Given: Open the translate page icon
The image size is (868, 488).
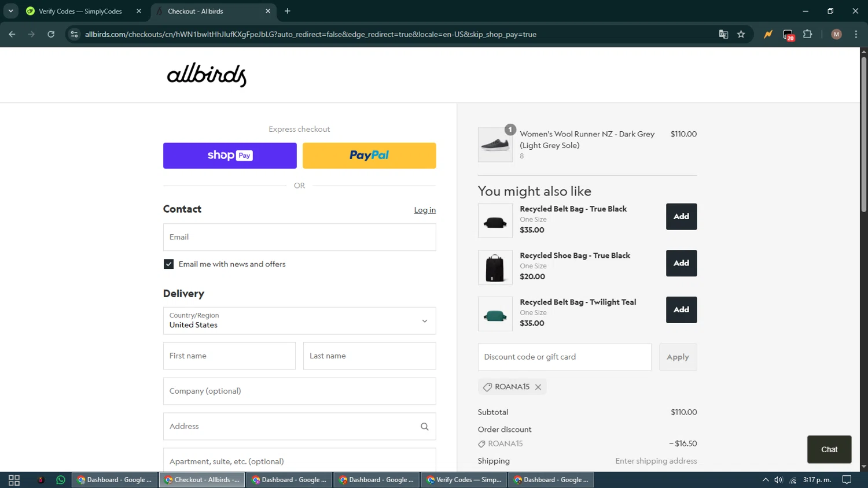Looking at the screenshot, I should point(723,35).
